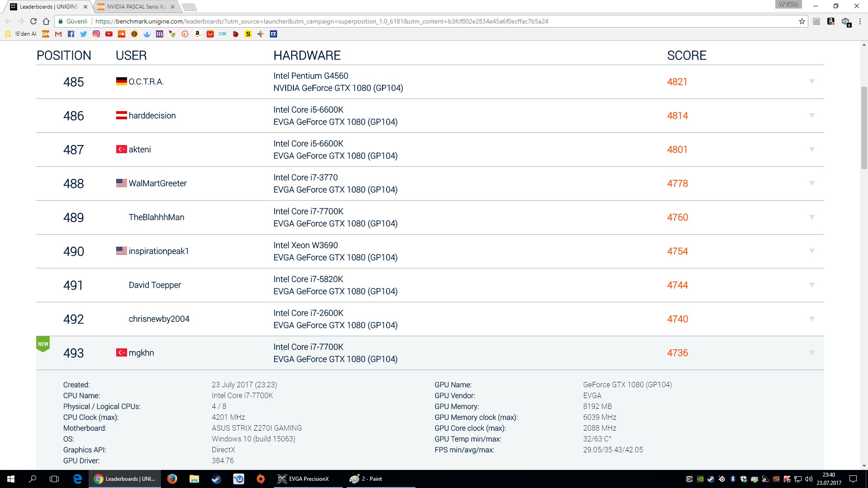Click the NVIDIA tray icon
Screen dimensions: 868x488
pos(700,479)
